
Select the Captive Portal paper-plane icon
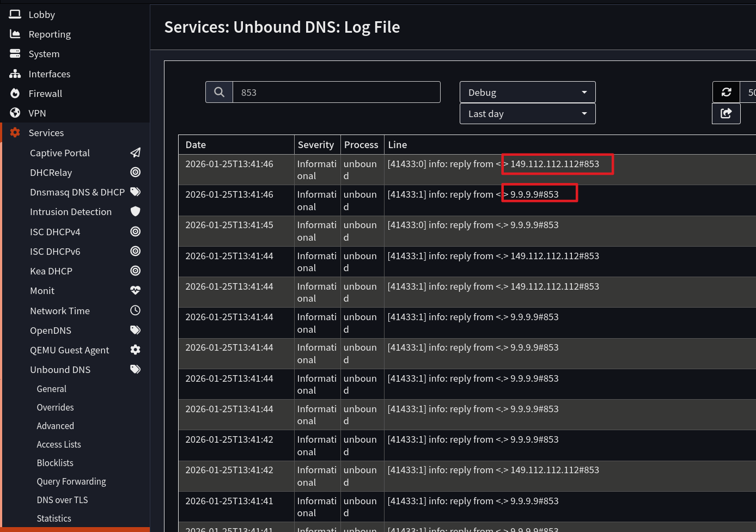pyautogui.click(x=135, y=152)
